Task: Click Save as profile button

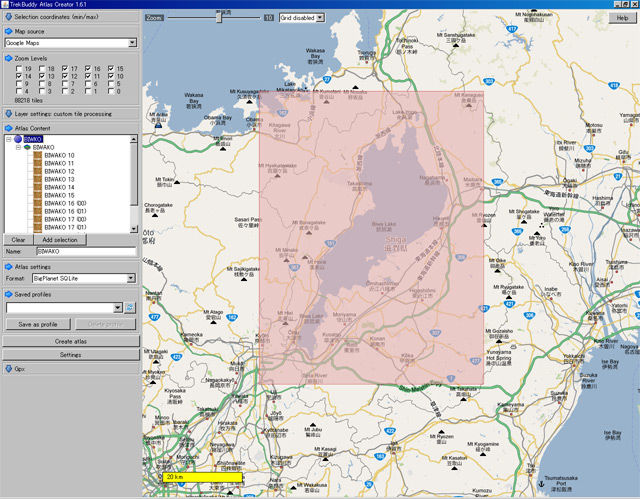Action: (38, 324)
